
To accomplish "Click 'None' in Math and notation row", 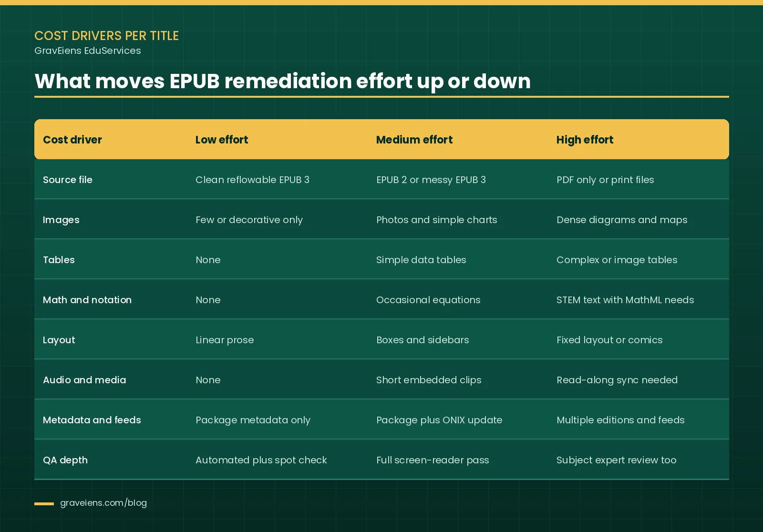I will pyautogui.click(x=208, y=300).
